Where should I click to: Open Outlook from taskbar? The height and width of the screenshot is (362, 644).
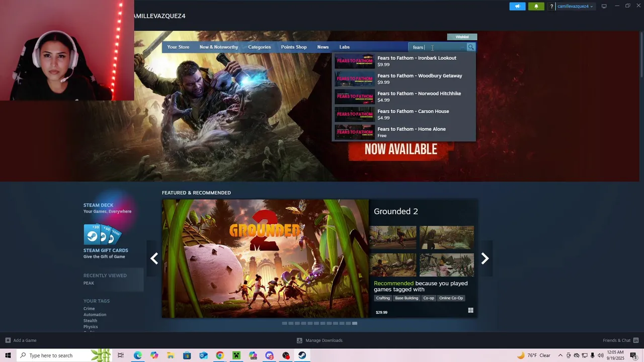point(203,355)
